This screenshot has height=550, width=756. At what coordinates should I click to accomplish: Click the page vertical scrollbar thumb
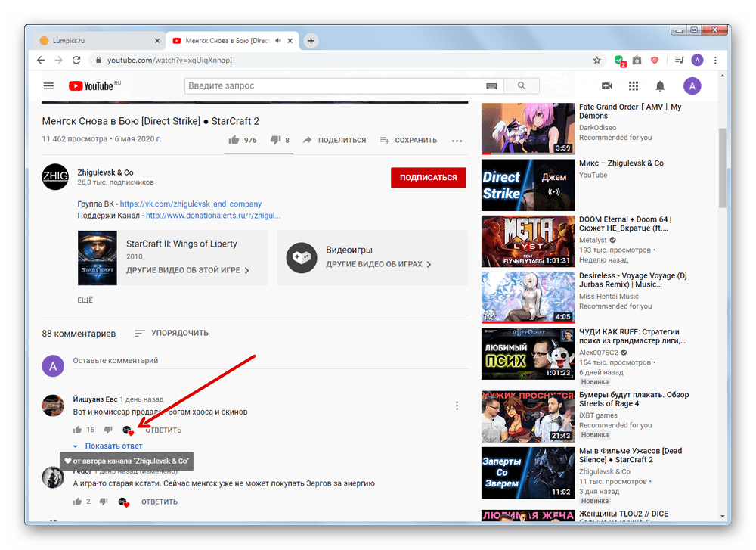pos(722,168)
